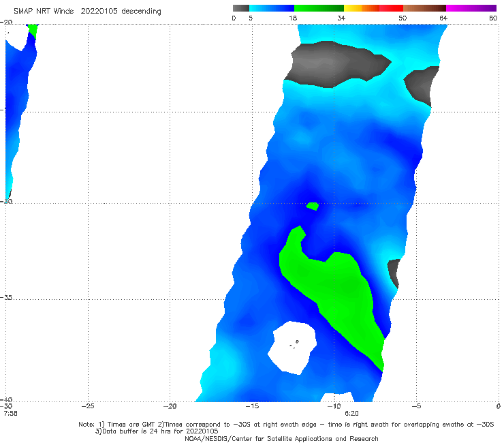Click the colorbar value label "18"

point(293,18)
